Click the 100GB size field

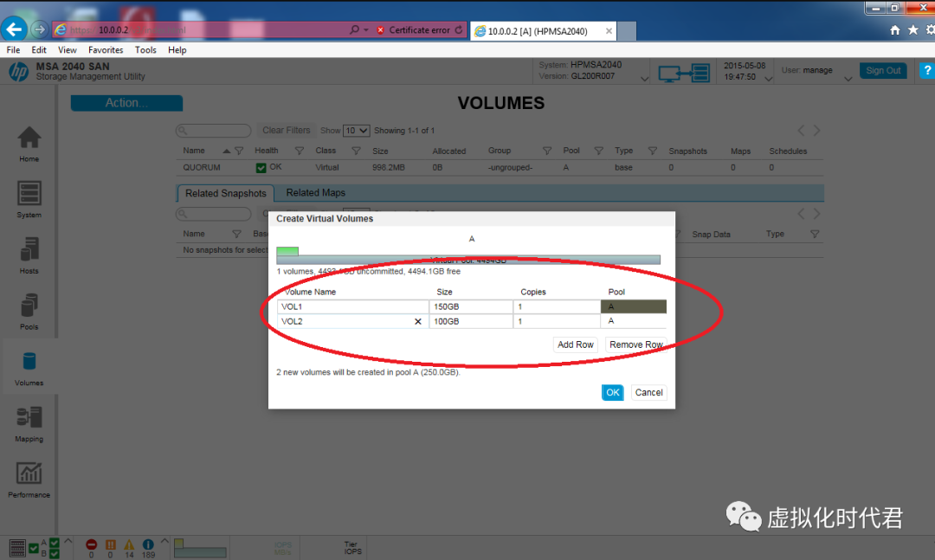pyautogui.click(x=471, y=321)
